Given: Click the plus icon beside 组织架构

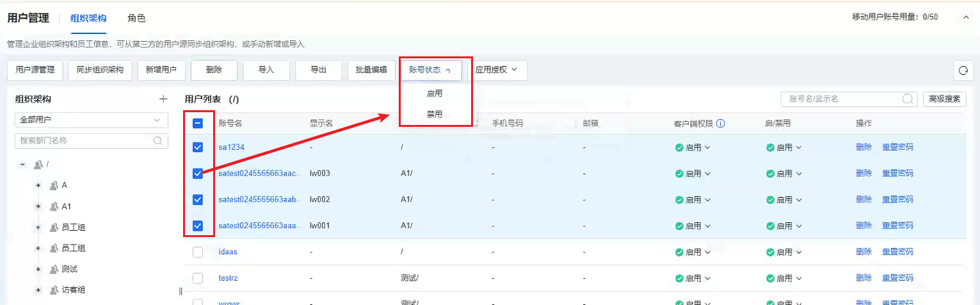Looking at the screenshot, I should [163, 99].
